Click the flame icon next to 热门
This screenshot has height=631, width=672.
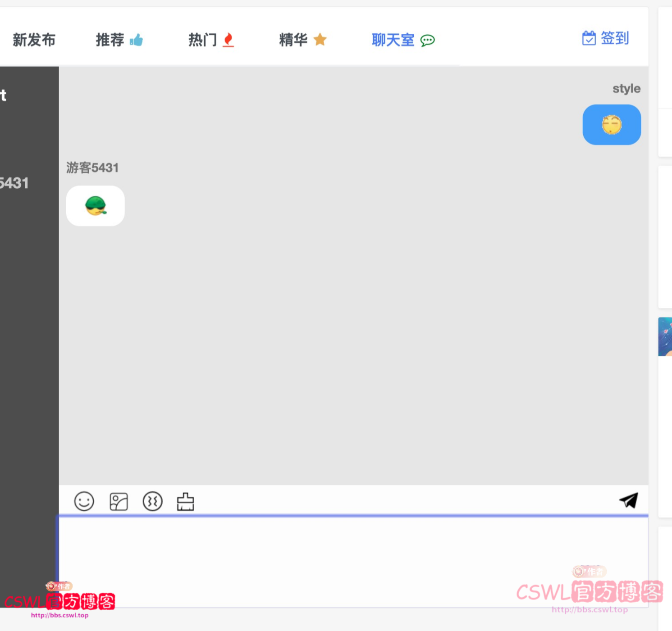(229, 40)
